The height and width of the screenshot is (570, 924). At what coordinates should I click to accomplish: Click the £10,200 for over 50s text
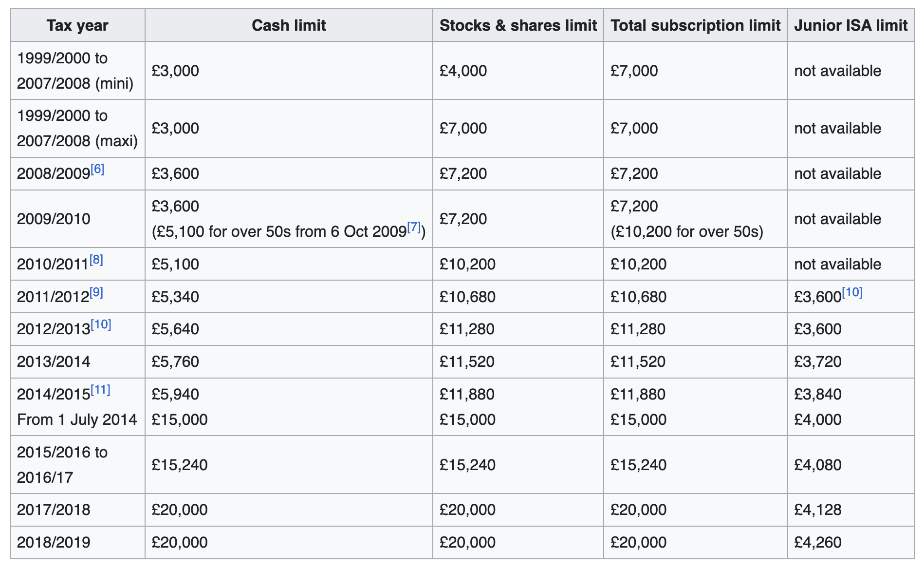[x=686, y=231]
